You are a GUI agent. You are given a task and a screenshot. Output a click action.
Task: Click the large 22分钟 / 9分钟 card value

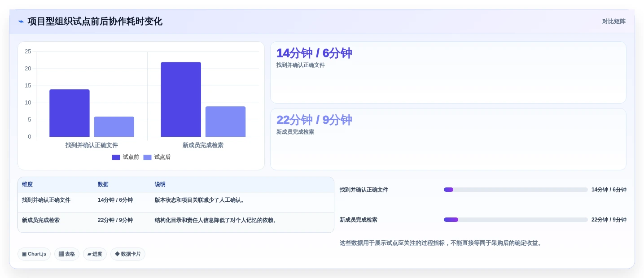click(x=314, y=120)
